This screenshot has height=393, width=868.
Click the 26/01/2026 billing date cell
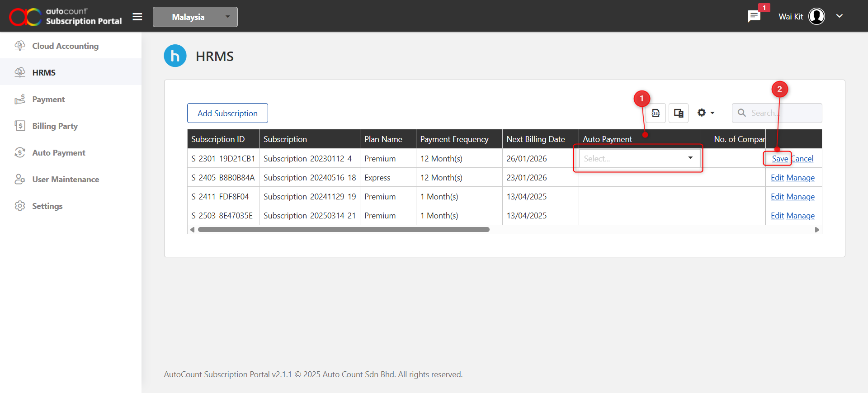point(541,159)
